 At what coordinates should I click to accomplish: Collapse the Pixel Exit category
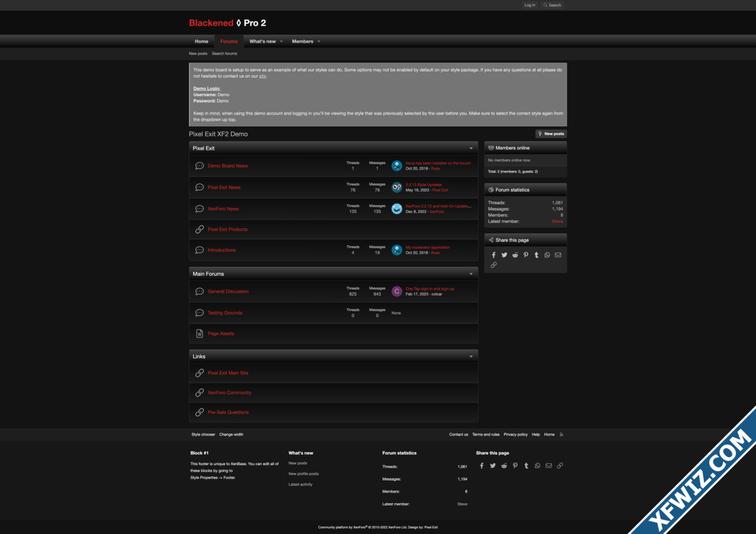471,148
